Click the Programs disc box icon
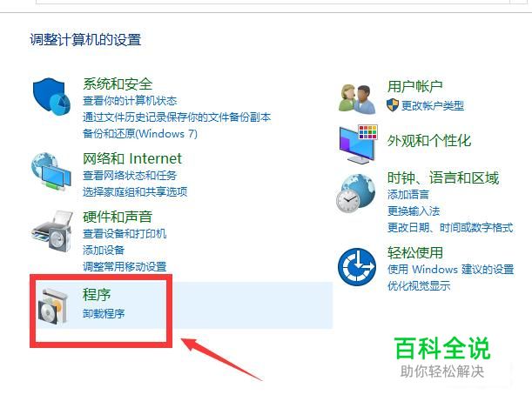The height and width of the screenshot is (408, 532). [52, 306]
